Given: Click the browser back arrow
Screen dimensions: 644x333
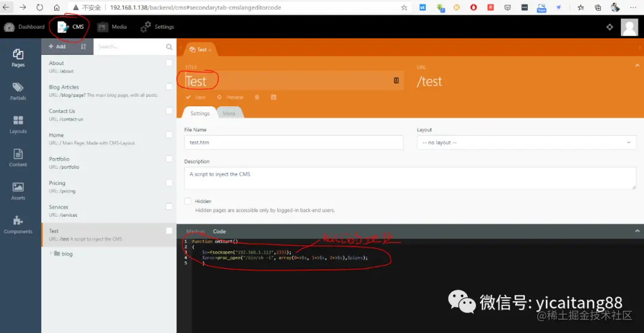Looking at the screenshot, I should [x=6, y=7].
